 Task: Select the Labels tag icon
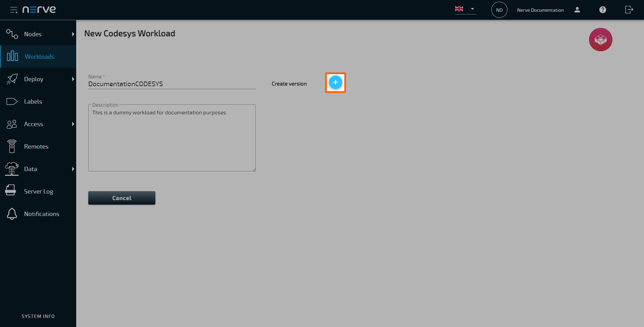pyautogui.click(x=12, y=101)
